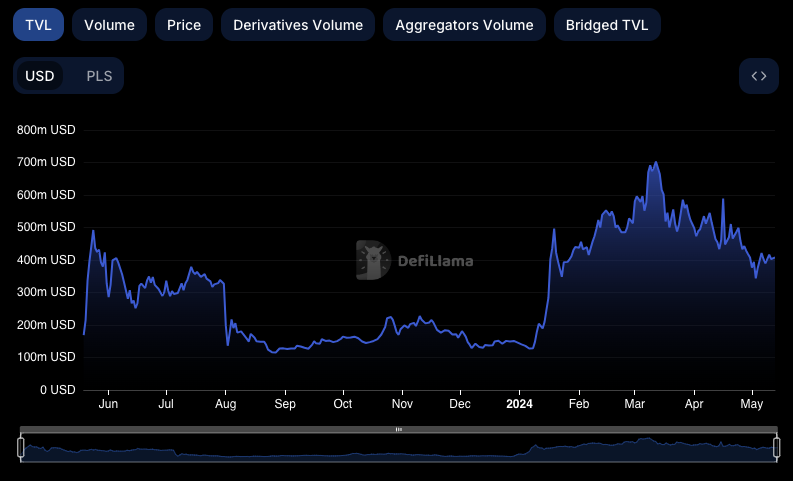Select the Bridged TVL tab

[607, 25]
